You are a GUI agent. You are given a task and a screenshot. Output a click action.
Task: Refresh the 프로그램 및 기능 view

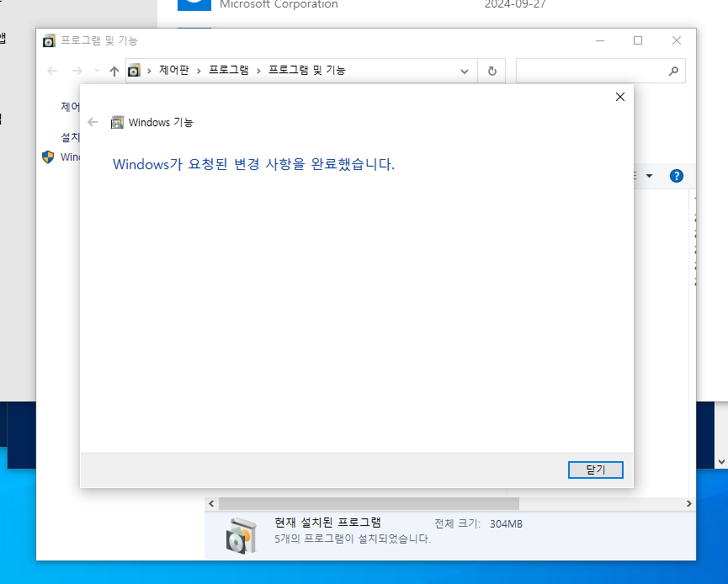tap(492, 71)
